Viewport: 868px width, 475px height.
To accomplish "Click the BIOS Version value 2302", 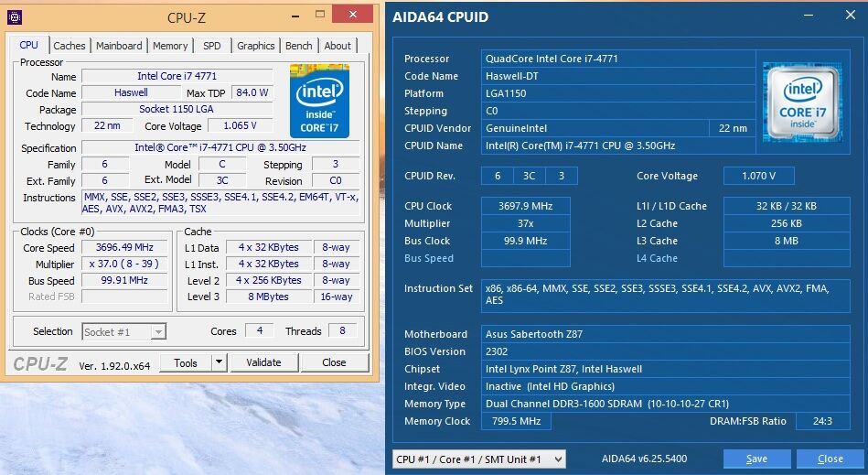I will [x=665, y=351].
